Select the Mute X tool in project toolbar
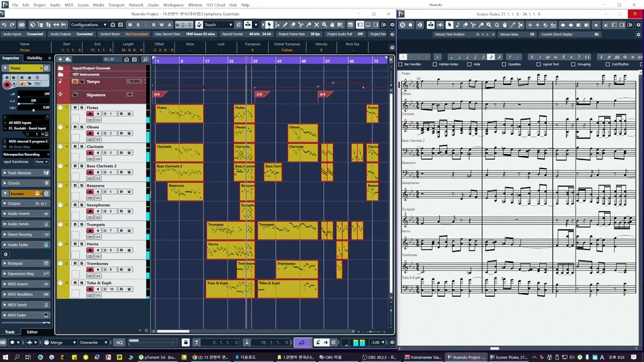Image resolution: width=644 pixels, height=362 pixels. (x=316, y=25)
